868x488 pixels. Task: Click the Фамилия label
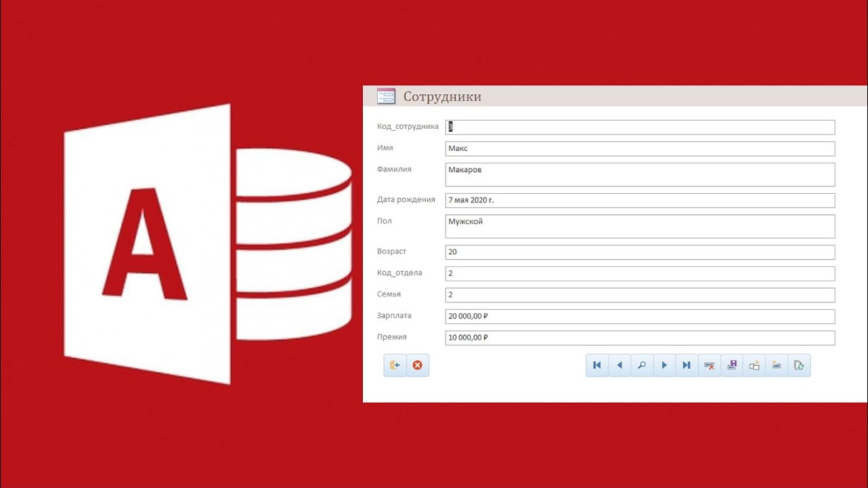coord(394,169)
